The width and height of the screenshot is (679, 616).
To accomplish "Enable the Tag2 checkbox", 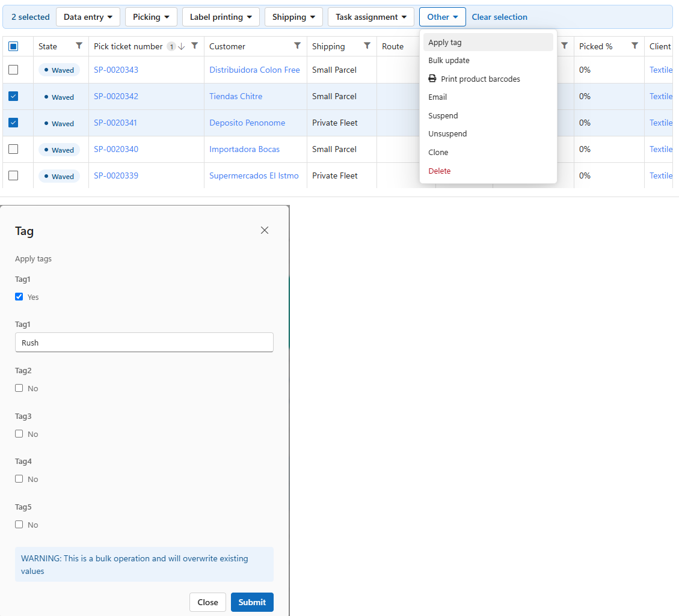I will 19,388.
